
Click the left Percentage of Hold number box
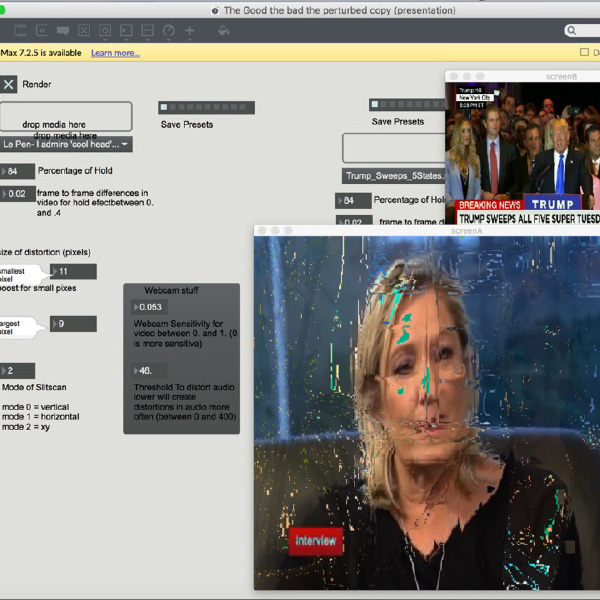click(x=19, y=171)
